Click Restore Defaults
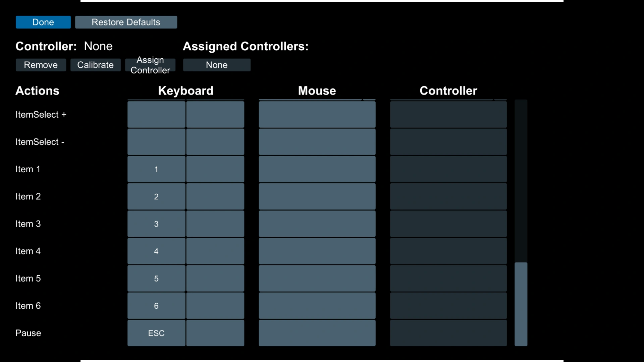The image size is (644, 362). [126, 22]
